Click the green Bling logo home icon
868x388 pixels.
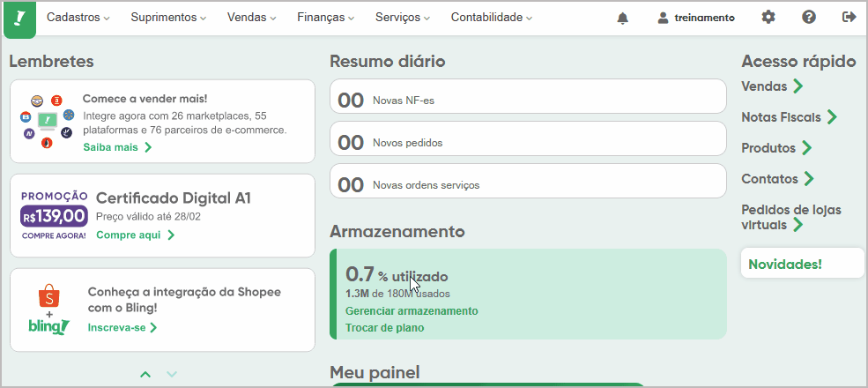[x=20, y=19]
